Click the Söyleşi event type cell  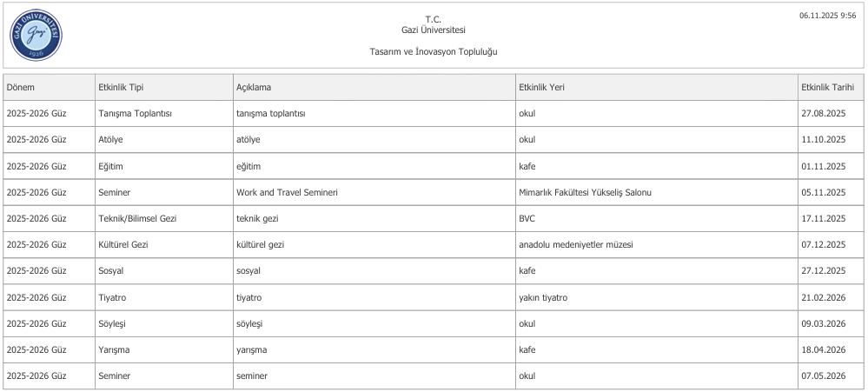click(115, 323)
